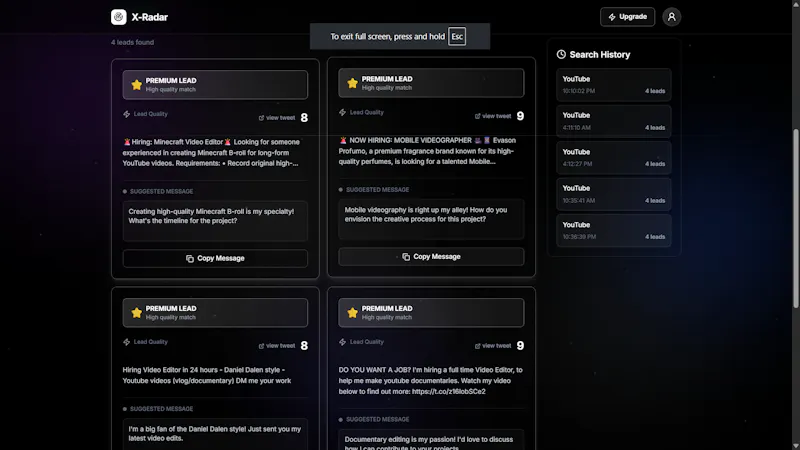Click the 'Creating high-quality Minecraft B-roll' message

(211, 216)
